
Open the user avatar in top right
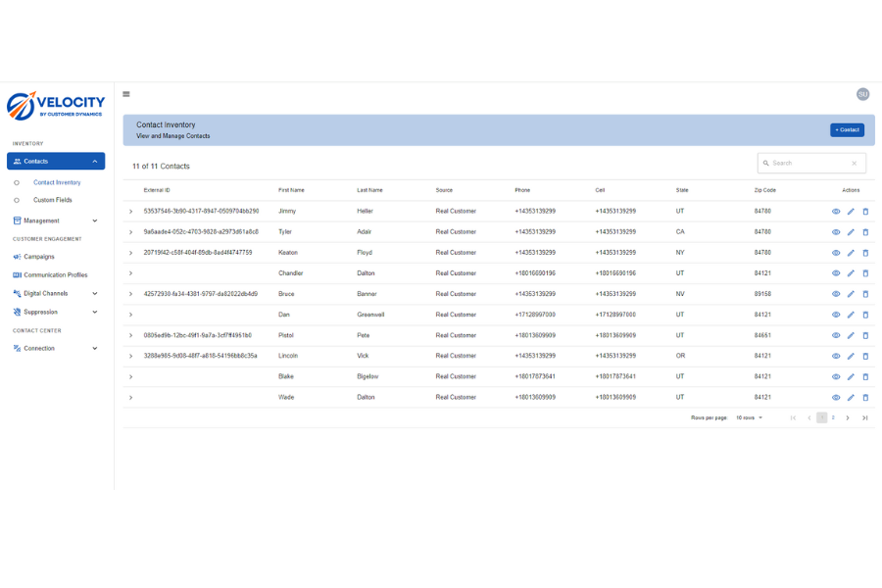862,94
